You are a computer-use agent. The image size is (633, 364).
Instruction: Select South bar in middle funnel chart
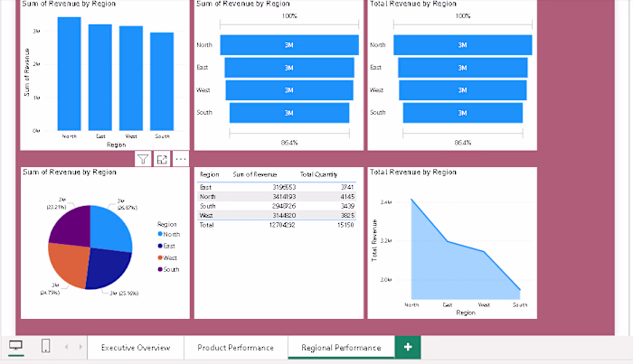tap(289, 113)
